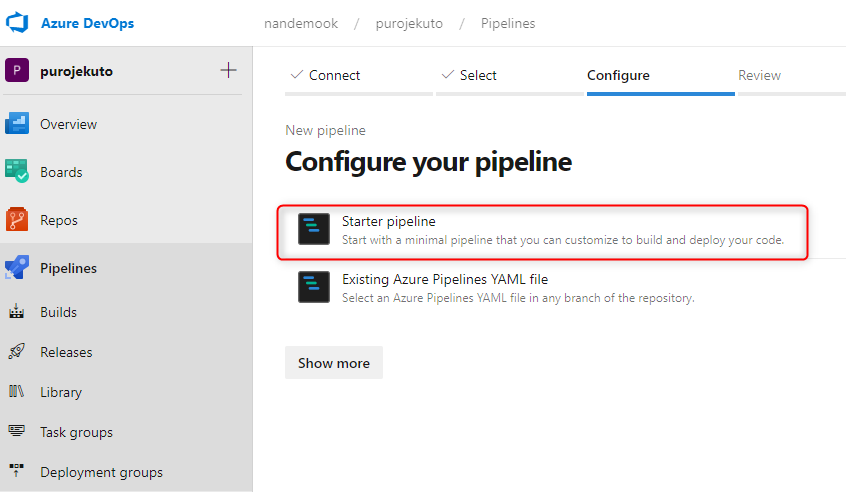The image size is (846, 492).
Task: Select Pipelines in the sidebar
Action: (x=69, y=268)
